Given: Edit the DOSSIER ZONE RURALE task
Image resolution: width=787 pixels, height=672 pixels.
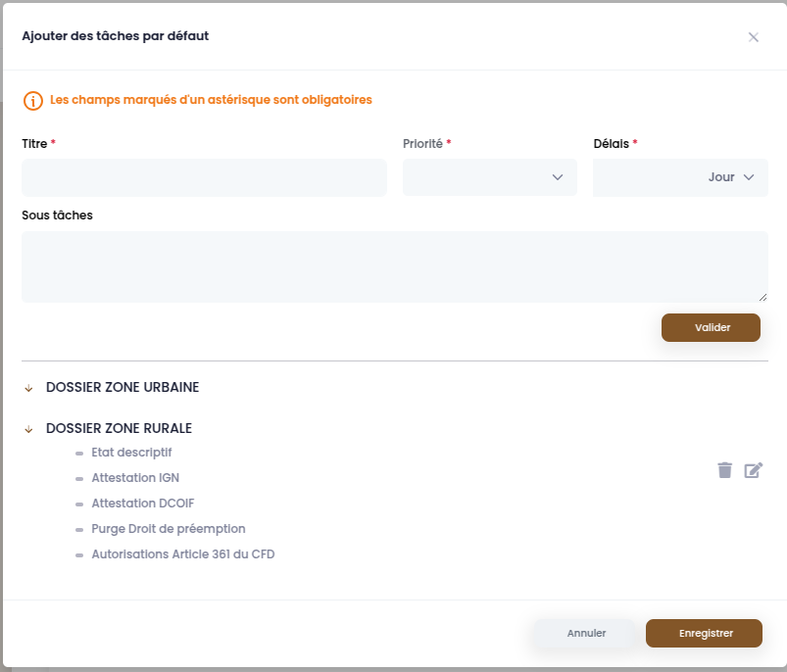Looking at the screenshot, I should coord(754,470).
